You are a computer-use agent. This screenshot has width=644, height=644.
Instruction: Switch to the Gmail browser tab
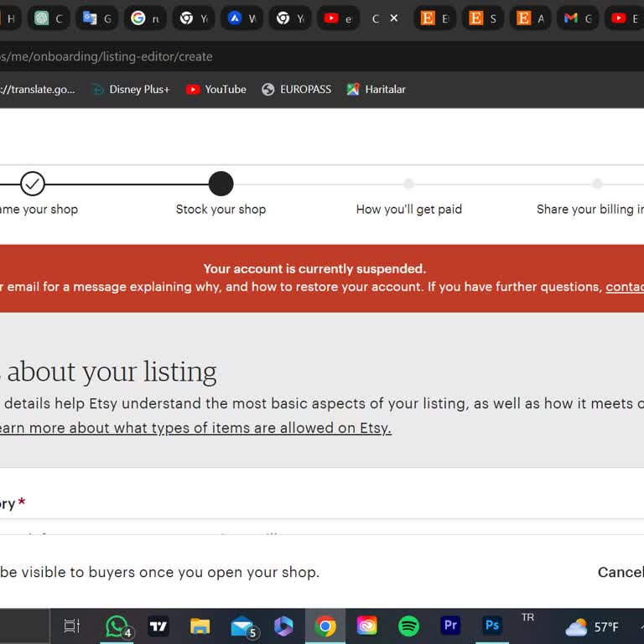[x=579, y=18]
